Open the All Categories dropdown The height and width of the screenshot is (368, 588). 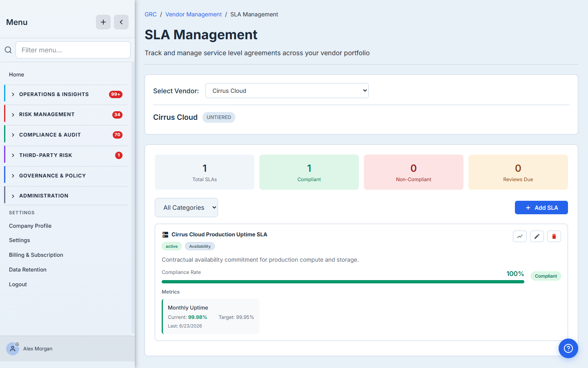[x=186, y=208]
